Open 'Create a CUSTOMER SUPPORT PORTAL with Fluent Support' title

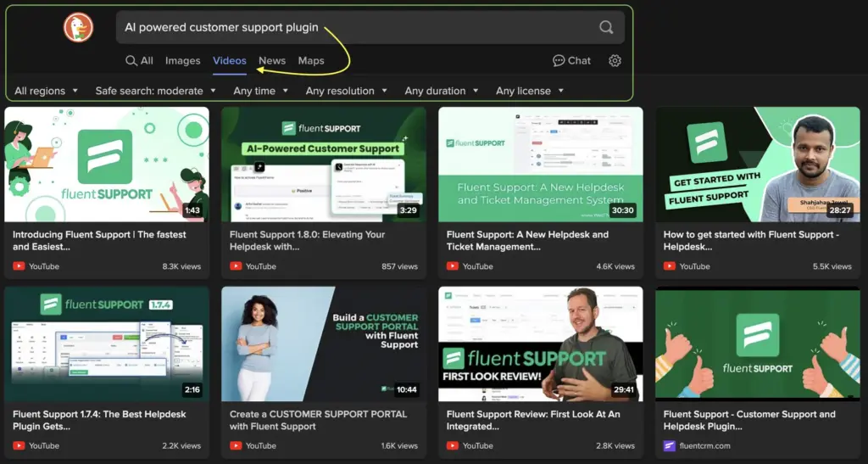pyautogui.click(x=319, y=420)
